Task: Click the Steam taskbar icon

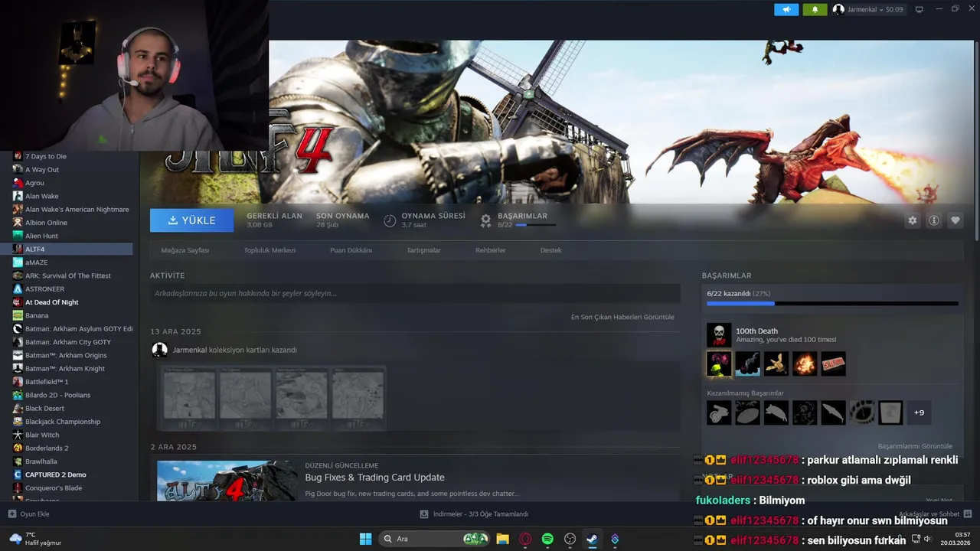Action: coord(592,539)
